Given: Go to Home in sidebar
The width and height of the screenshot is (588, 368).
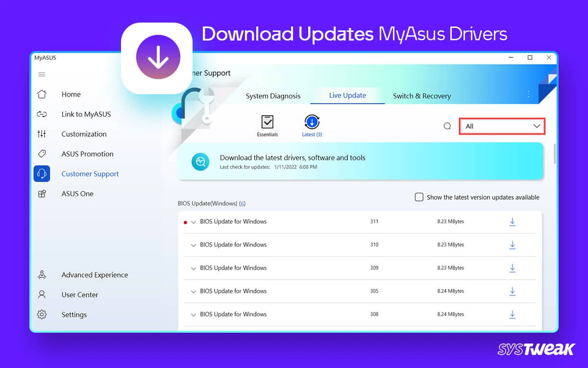Looking at the screenshot, I should click(71, 94).
